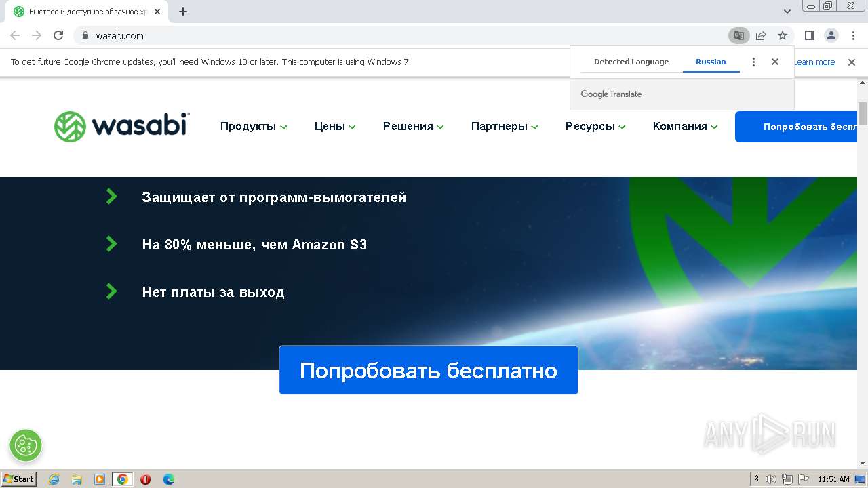Open the side panel icon
The width and height of the screenshot is (868, 488).
tap(809, 35)
